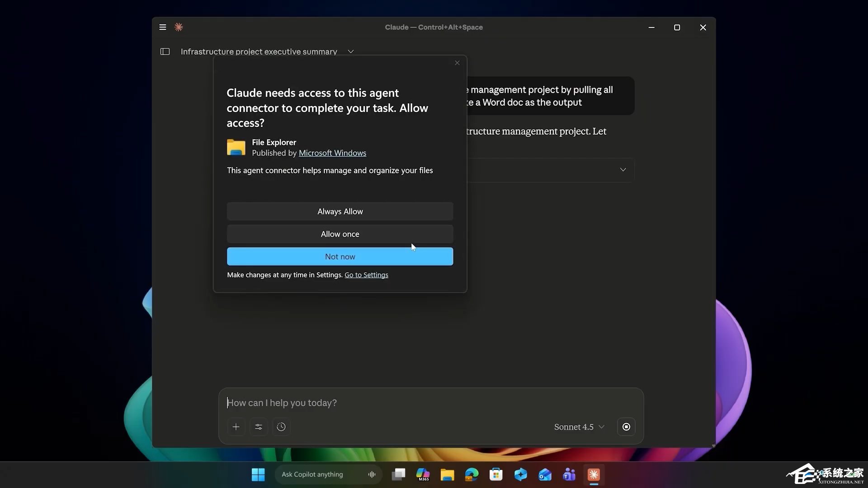The width and height of the screenshot is (868, 488).
Task: Expand the collapsed step chevron in chat
Action: tap(623, 170)
